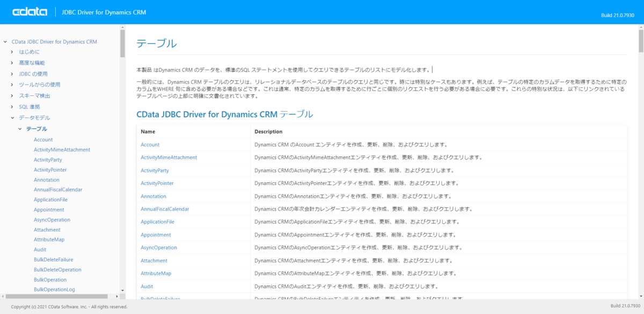Click the page vertical scrollbar thumb

(641, 41)
